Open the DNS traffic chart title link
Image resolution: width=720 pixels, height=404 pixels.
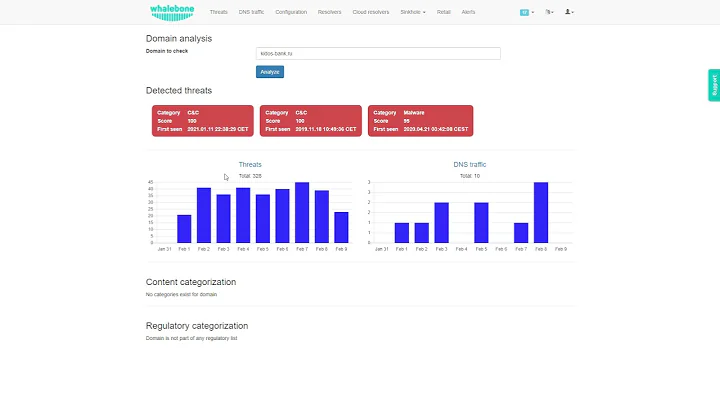coord(469,164)
